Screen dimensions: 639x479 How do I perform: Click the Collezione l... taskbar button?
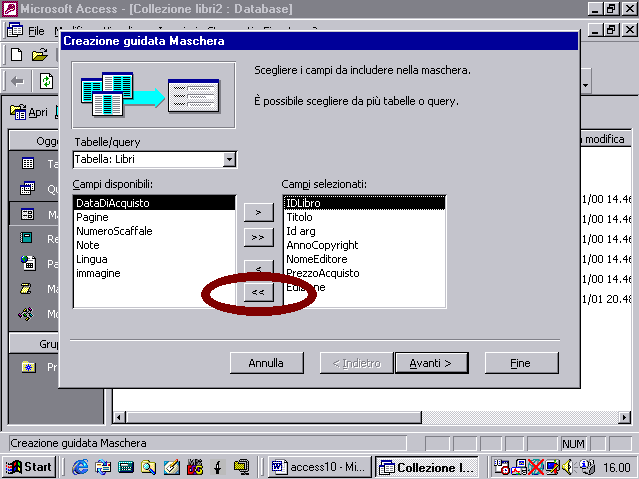[x=426, y=467]
